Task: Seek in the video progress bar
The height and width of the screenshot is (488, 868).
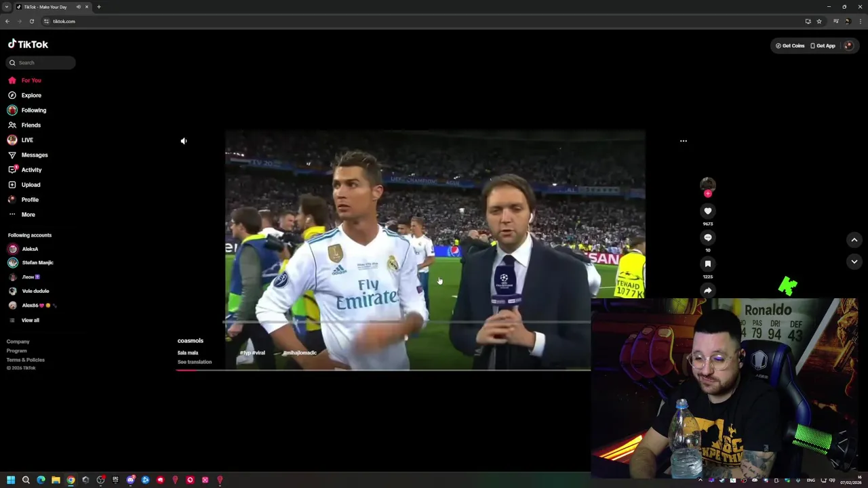Action: tap(383, 370)
